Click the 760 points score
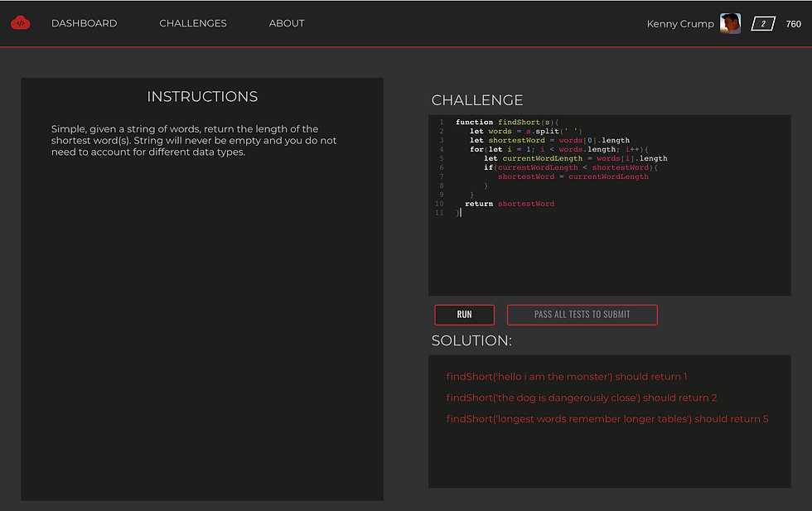The width and height of the screenshot is (812, 511). click(793, 24)
